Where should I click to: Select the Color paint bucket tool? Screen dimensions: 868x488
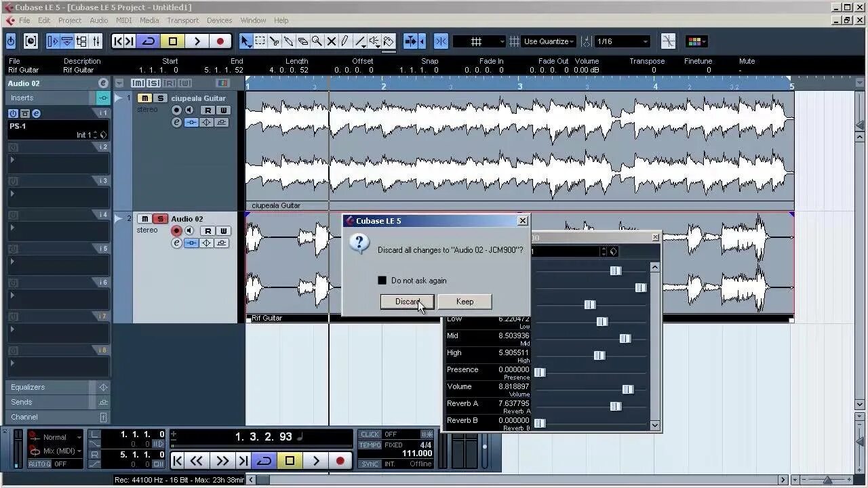coord(389,41)
